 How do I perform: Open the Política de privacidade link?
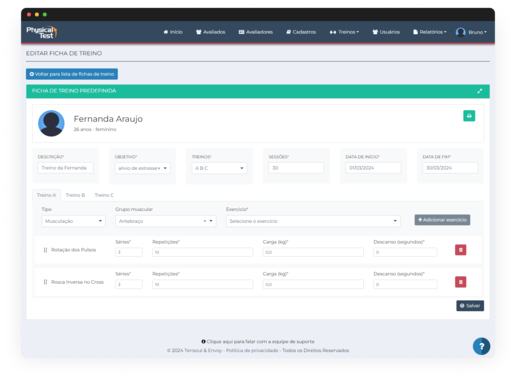click(x=252, y=350)
